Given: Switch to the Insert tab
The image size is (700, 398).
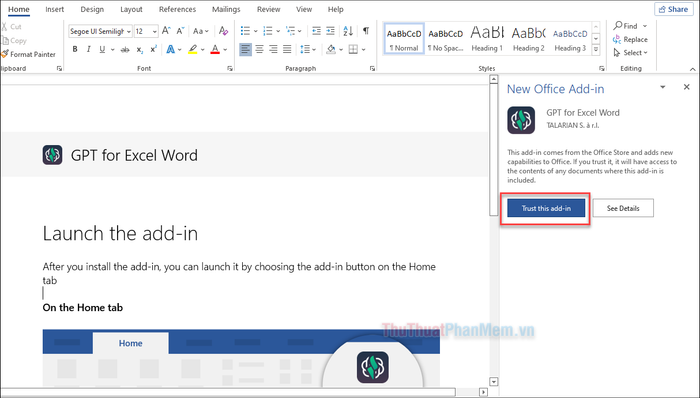Looking at the screenshot, I should tap(54, 9).
